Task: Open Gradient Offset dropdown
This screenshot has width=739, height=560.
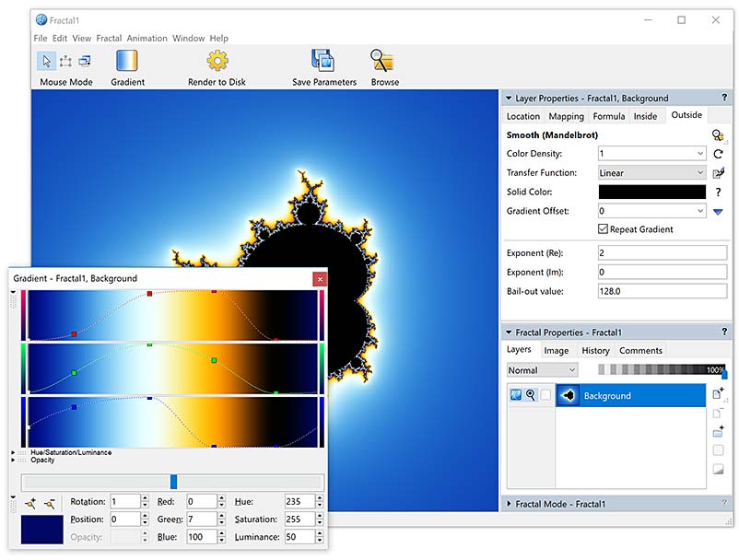Action: point(700,211)
